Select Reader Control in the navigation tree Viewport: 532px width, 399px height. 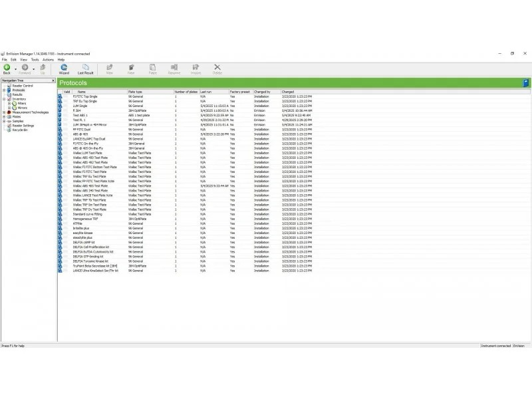(24, 86)
